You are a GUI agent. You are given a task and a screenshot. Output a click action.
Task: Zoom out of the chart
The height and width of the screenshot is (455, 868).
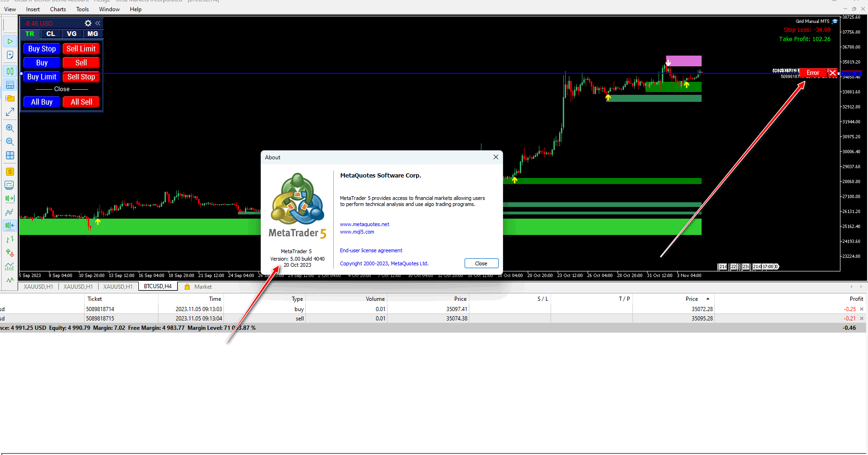click(10, 142)
